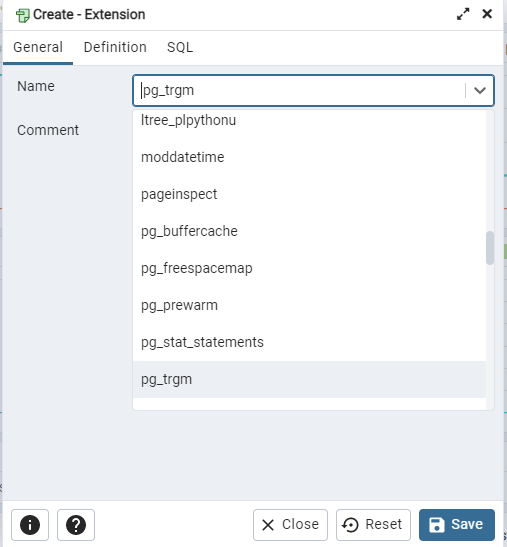Click the dropdown list scrollbar thumb
This screenshot has height=547, width=507.
point(490,248)
